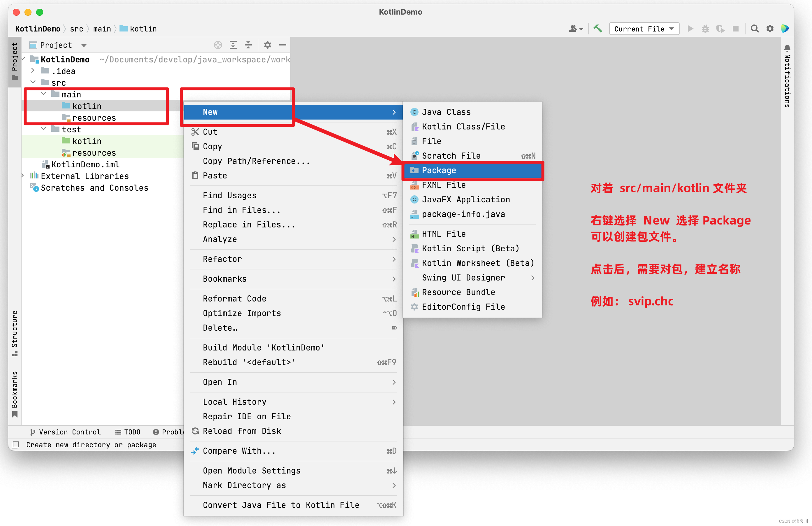Open Notifications bell on right sidebar
The image size is (812, 526).
787,48
